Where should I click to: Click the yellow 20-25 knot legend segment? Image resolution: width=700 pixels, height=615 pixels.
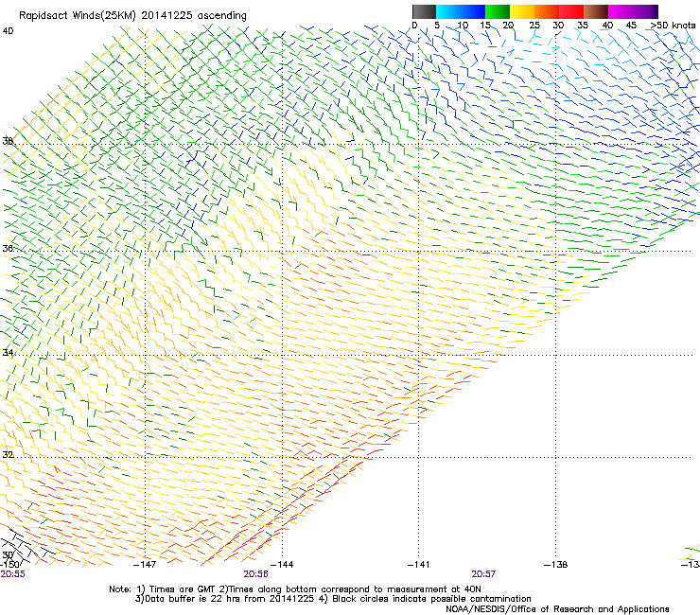pos(522,11)
